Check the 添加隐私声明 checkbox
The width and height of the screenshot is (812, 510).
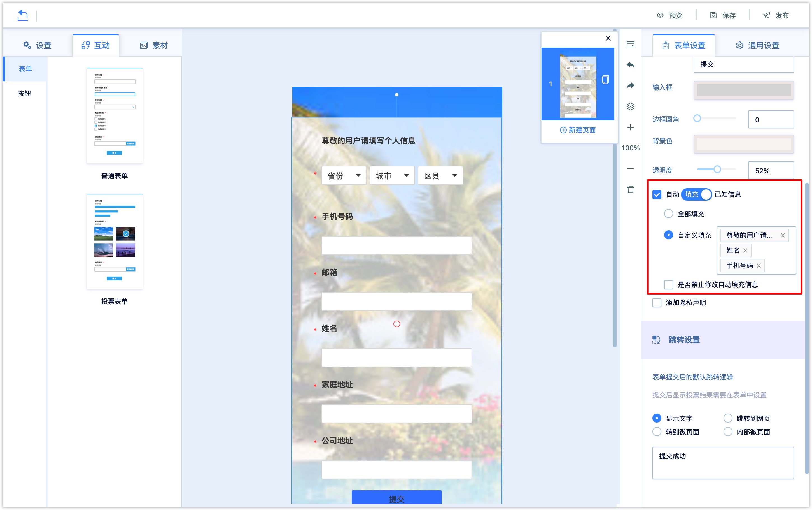pyautogui.click(x=657, y=303)
